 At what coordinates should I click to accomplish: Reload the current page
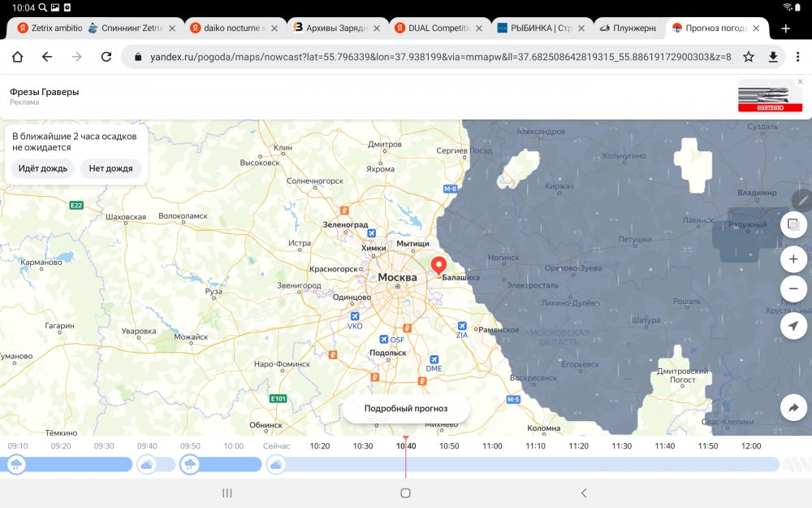[106, 57]
